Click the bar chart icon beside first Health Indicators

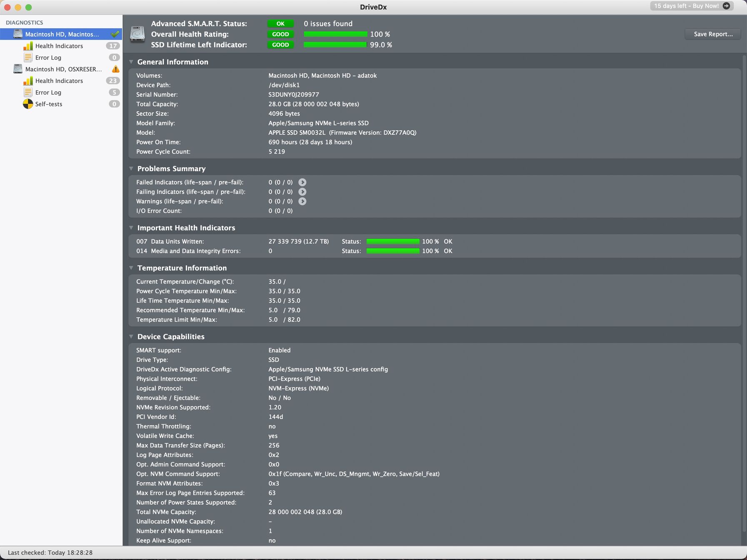click(28, 46)
